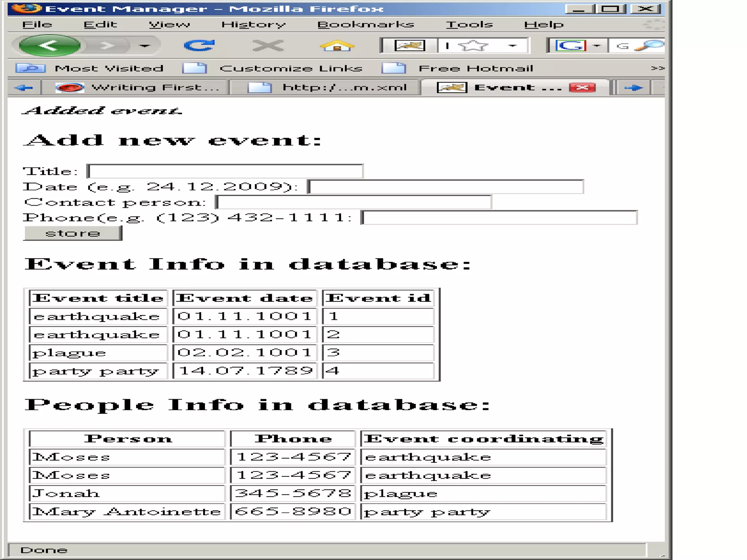This screenshot has width=747, height=560.
Task: Click the Stop loading X icon
Action: click(268, 46)
